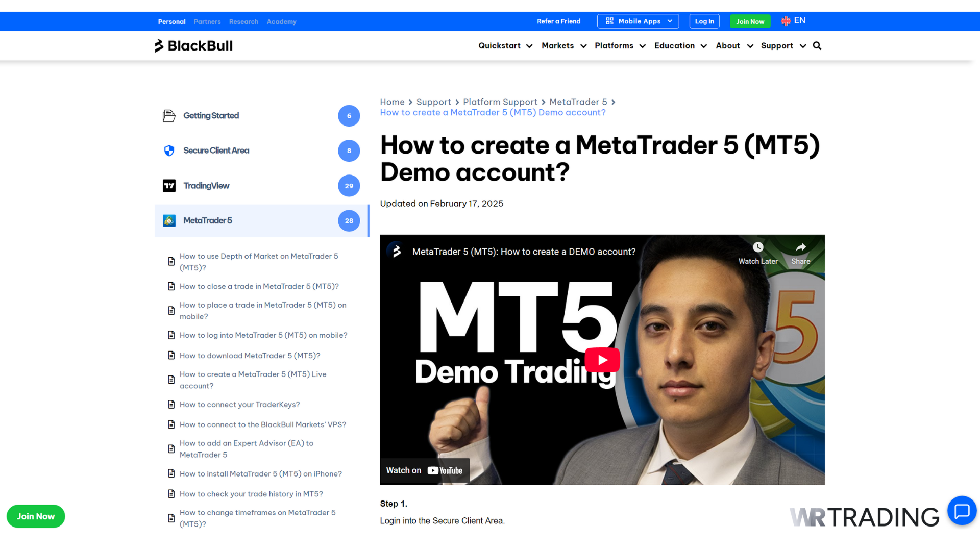The height and width of the screenshot is (551, 980).
Task: Open the EN language selector
Action: (794, 21)
